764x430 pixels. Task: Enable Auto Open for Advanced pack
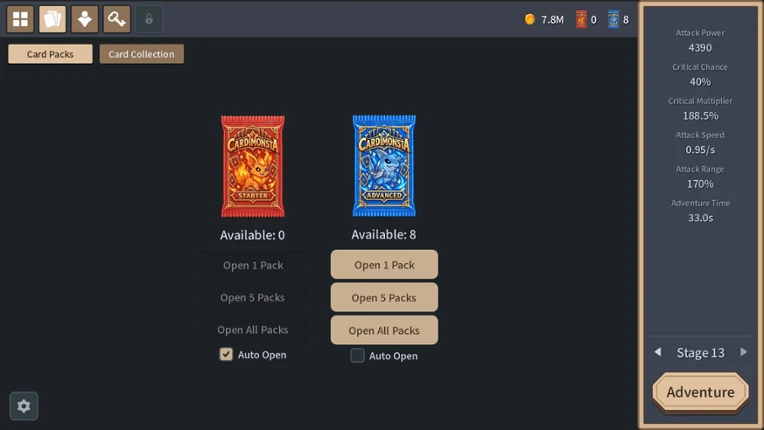point(357,355)
